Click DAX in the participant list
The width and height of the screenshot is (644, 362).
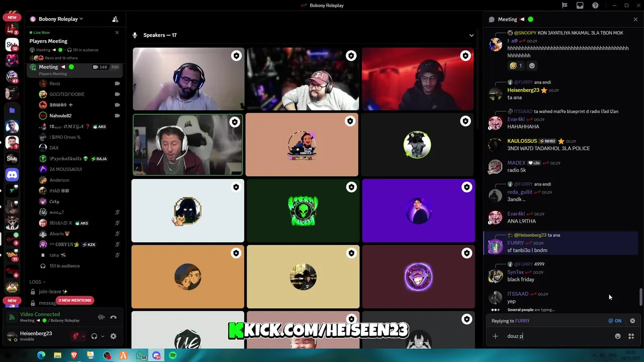[x=54, y=148]
